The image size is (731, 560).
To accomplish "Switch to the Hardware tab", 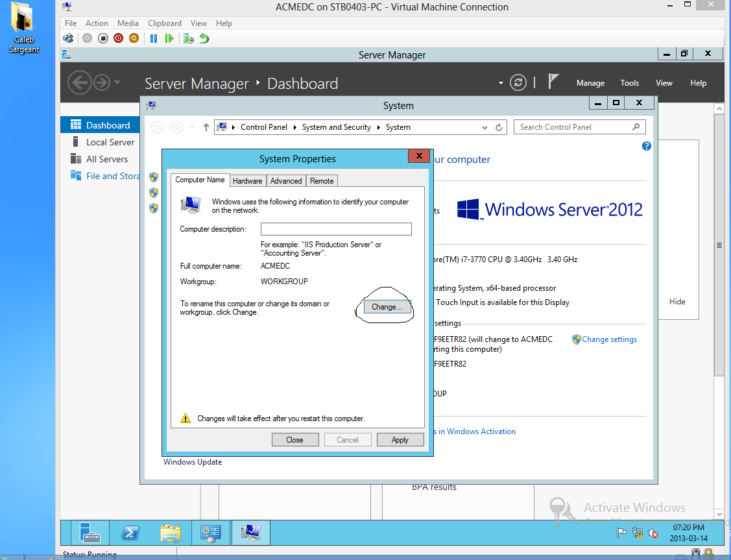I will tap(248, 181).
